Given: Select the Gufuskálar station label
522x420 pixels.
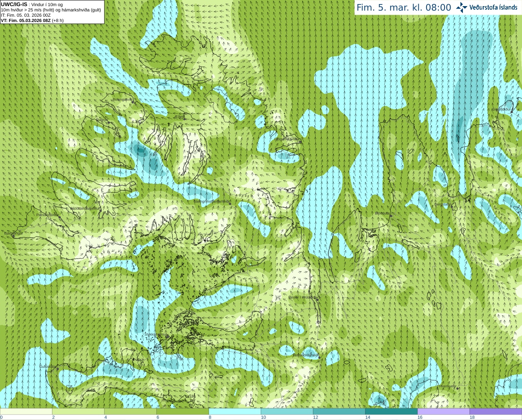Looking at the screenshot, I should coord(47,367).
